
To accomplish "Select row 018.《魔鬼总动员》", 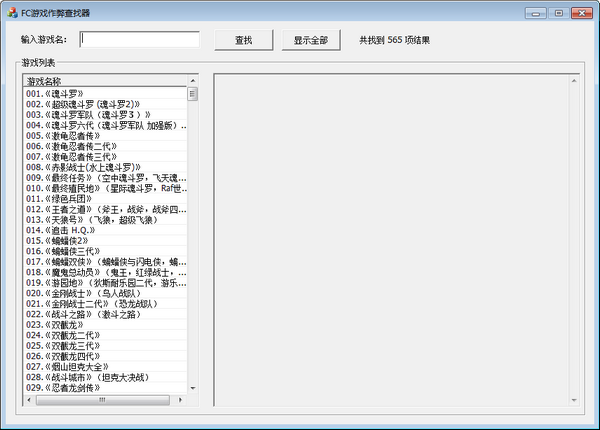I will [105, 272].
